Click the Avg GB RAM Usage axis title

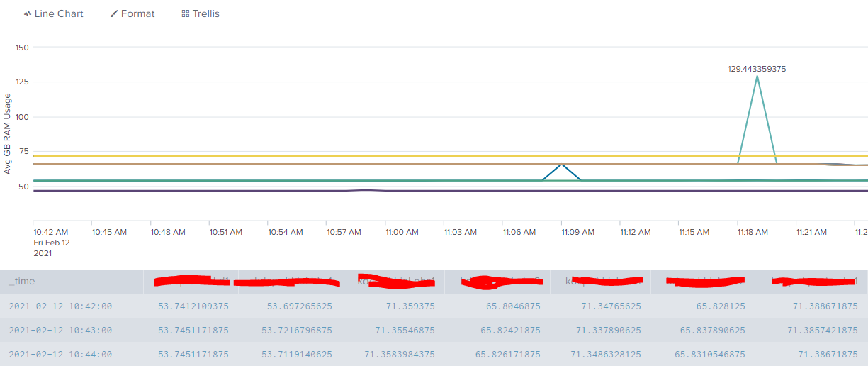click(x=8, y=134)
